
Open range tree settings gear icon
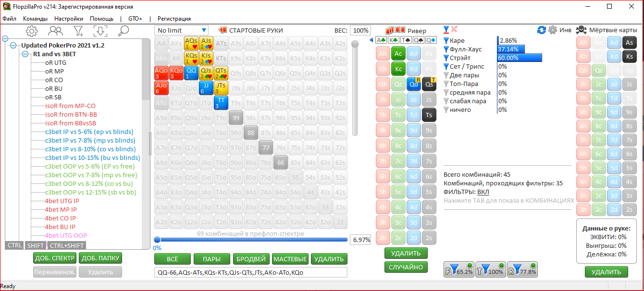32,31
